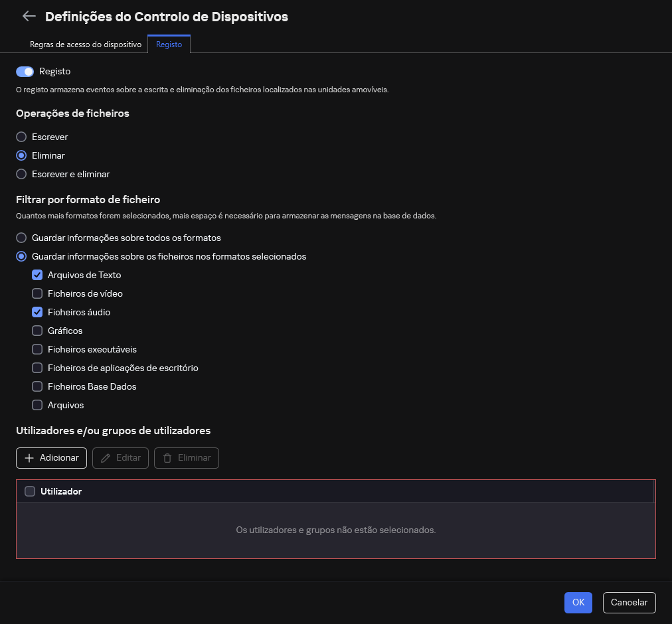The width and height of the screenshot is (672, 624).
Task: Toggle the Utilizador header select-all checkbox
Action: click(x=30, y=491)
